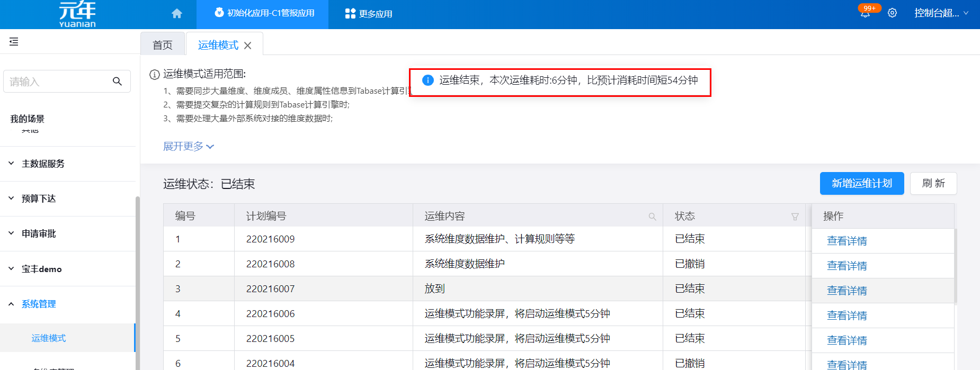The height and width of the screenshot is (370, 980).
Task: Expand the 主数据服务 menu group
Action: (43, 164)
